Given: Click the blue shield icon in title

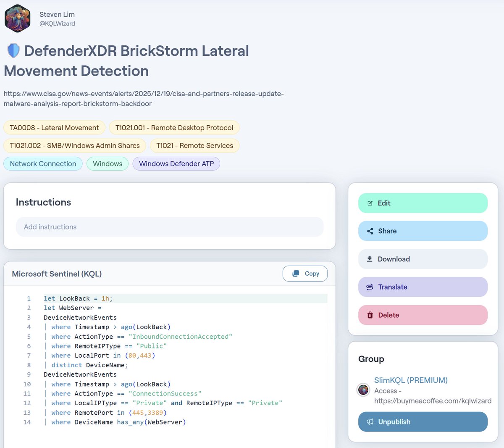Looking at the screenshot, I should coord(13,51).
